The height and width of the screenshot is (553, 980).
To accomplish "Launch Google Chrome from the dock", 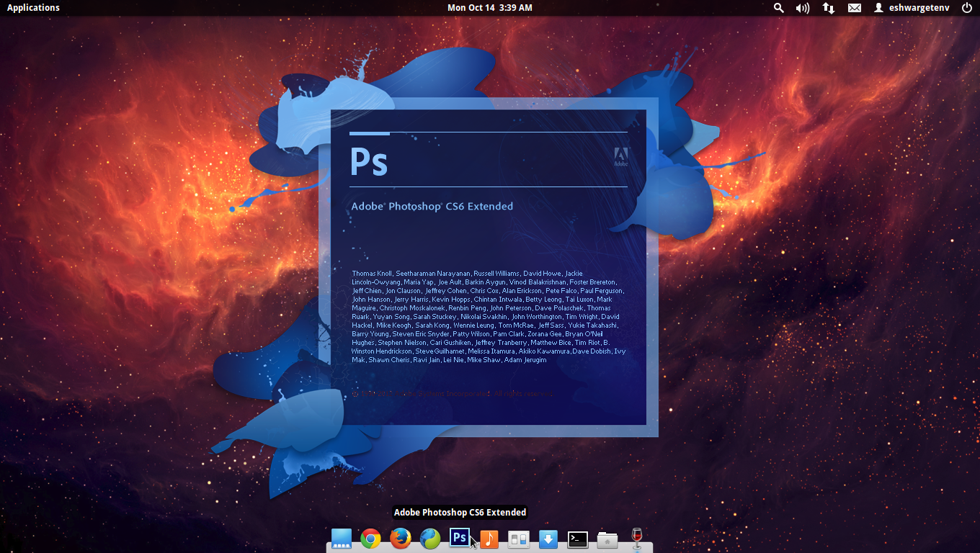I will coord(371,539).
